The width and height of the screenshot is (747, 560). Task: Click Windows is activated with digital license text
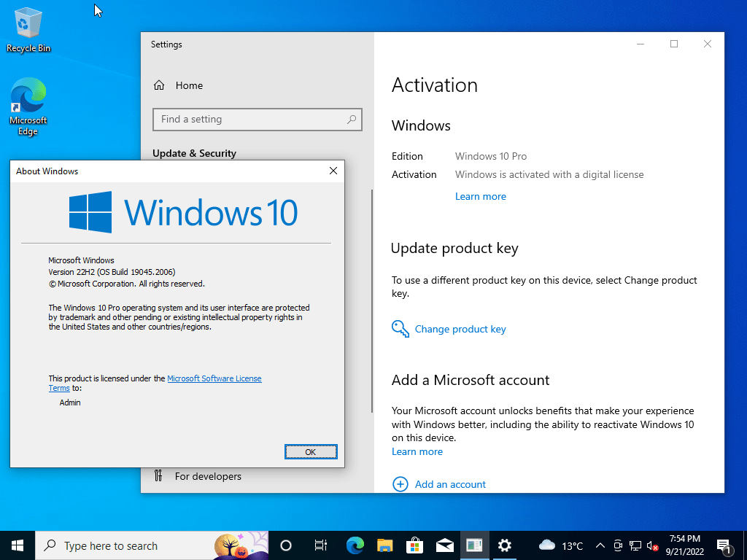click(x=549, y=174)
